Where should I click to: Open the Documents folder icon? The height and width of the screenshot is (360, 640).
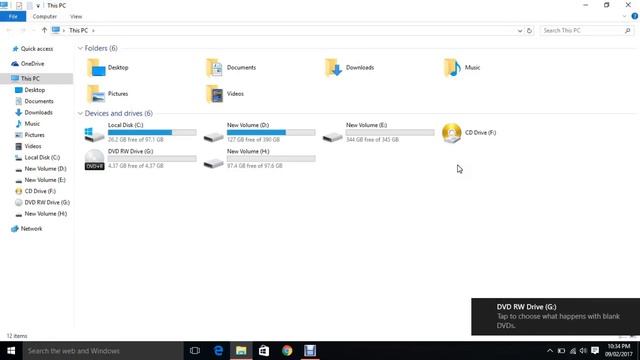pyautogui.click(x=215, y=68)
